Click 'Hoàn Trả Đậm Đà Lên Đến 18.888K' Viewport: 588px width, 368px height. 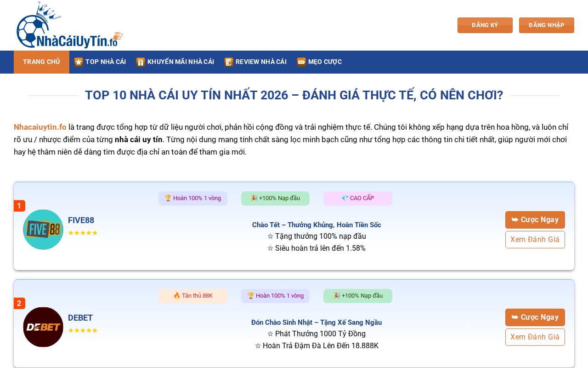coord(317,346)
